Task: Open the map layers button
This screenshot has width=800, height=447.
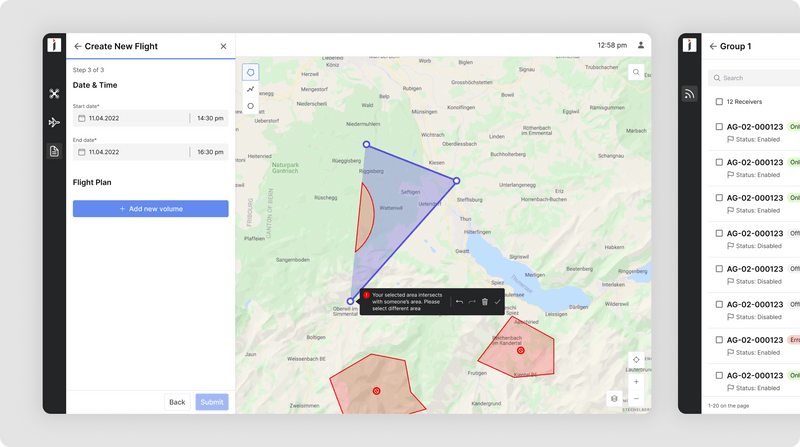Action: tap(614, 398)
